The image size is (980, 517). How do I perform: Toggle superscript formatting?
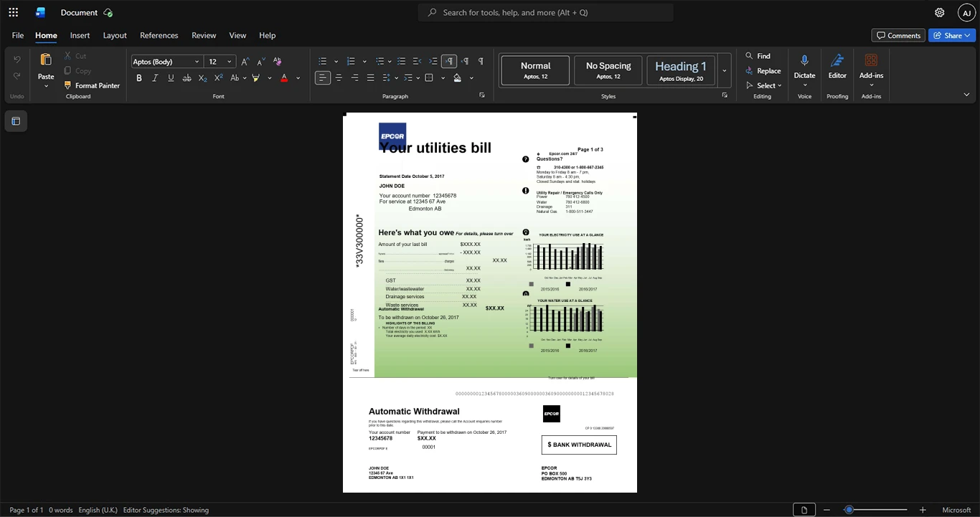point(218,77)
